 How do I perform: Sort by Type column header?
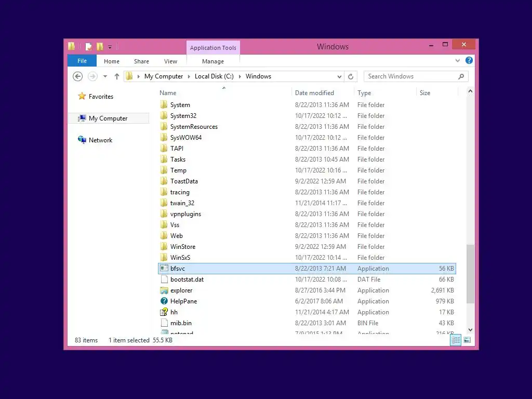[x=364, y=93]
